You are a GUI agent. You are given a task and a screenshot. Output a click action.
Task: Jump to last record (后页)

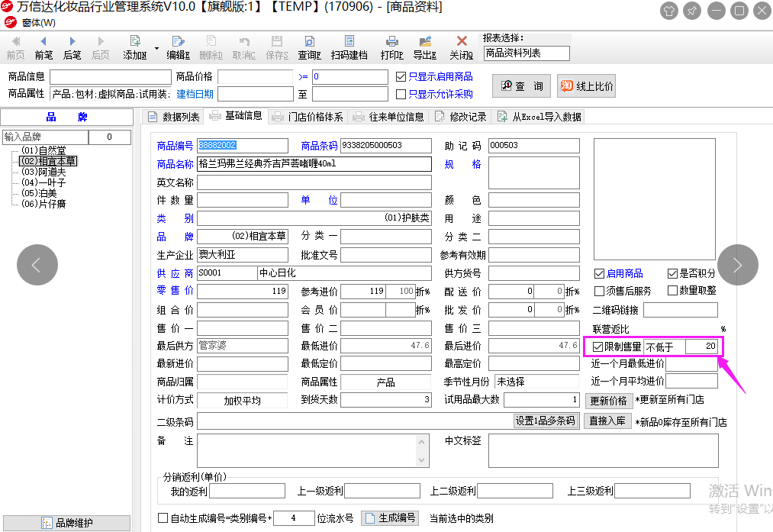[x=101, y=48]
